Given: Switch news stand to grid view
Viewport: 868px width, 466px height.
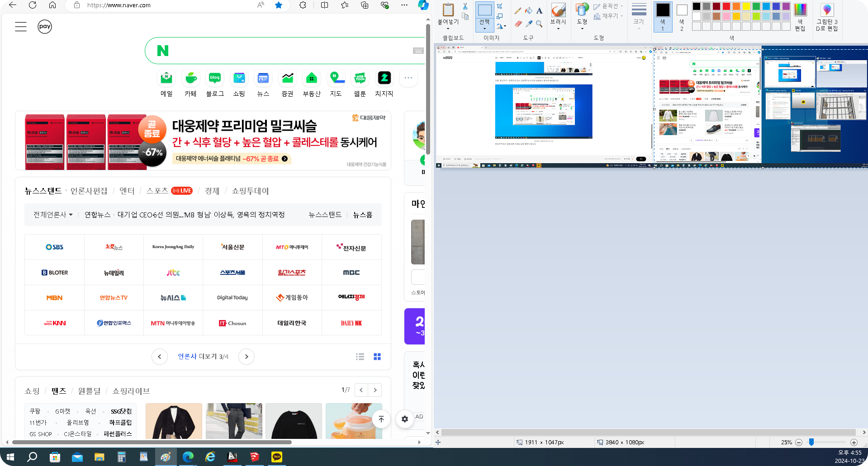Looking at the screenshot, I should coord(377,357).
